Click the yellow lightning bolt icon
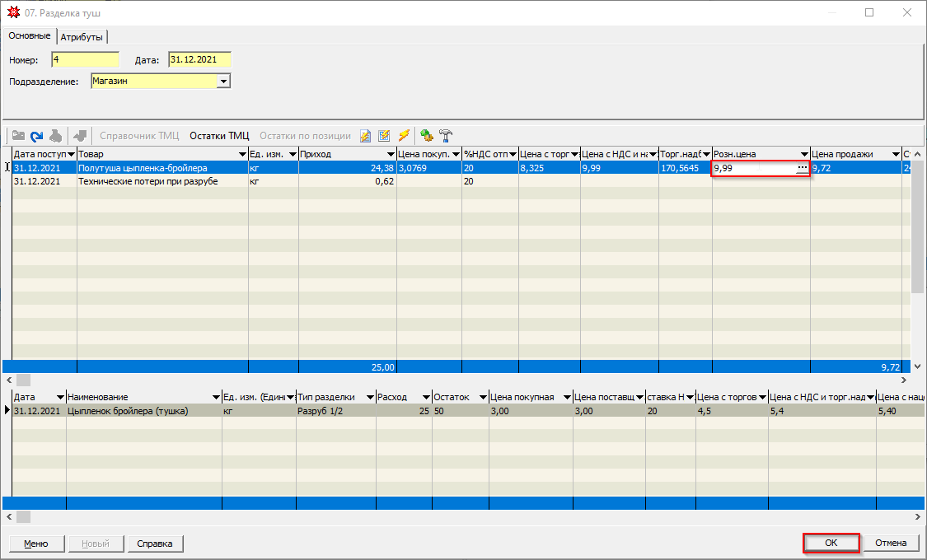The width and height of the screenshot is (927, 560). pos(404,136)
